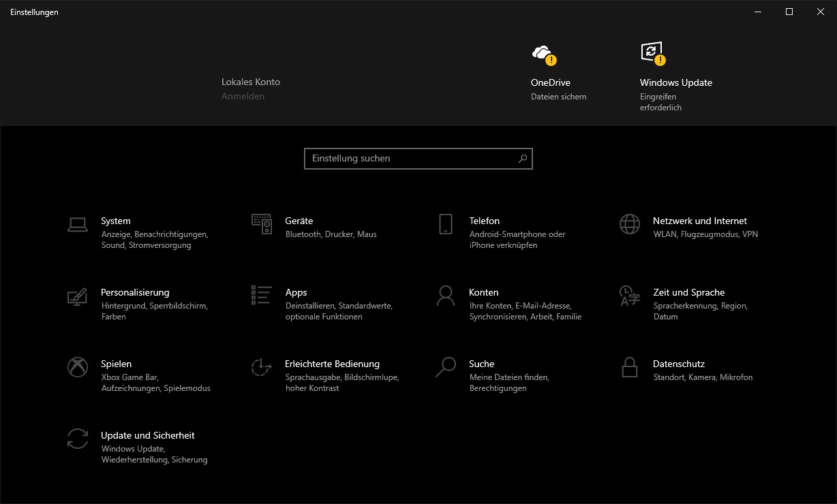837x504 pixels.
Task: Open the Datenschutz category title
Action: click(x=679, y=364)
